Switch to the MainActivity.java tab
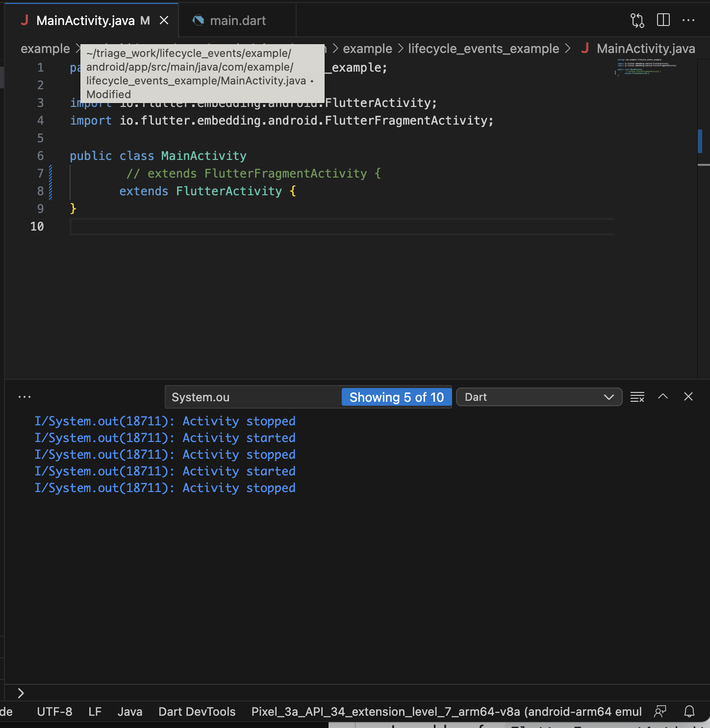 85,21
